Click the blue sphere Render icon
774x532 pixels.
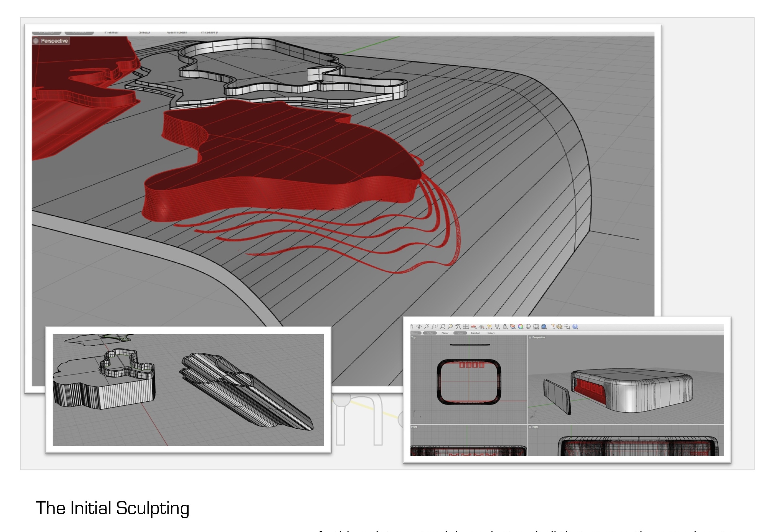[x=544, y=327]
